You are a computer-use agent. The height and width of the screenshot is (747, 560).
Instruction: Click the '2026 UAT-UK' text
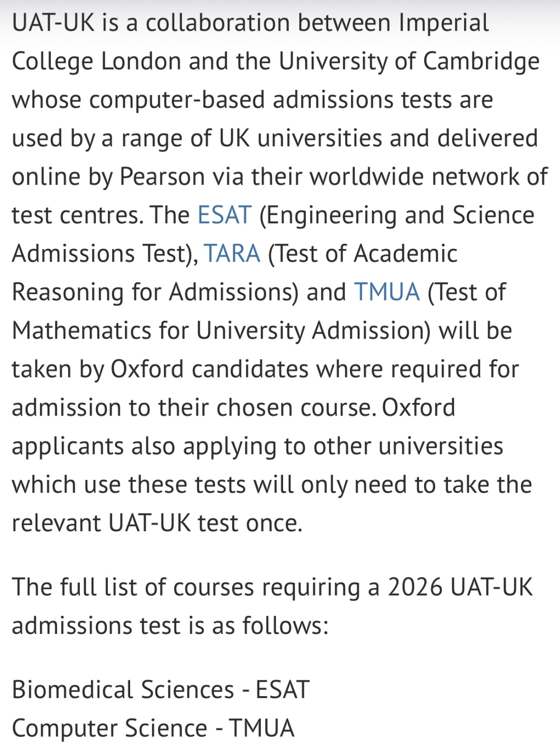460,588
